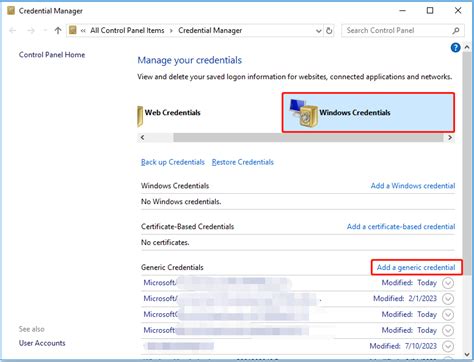Click the Forward navigation arrow
474x362 pixels.
click(x=31, y=31)
